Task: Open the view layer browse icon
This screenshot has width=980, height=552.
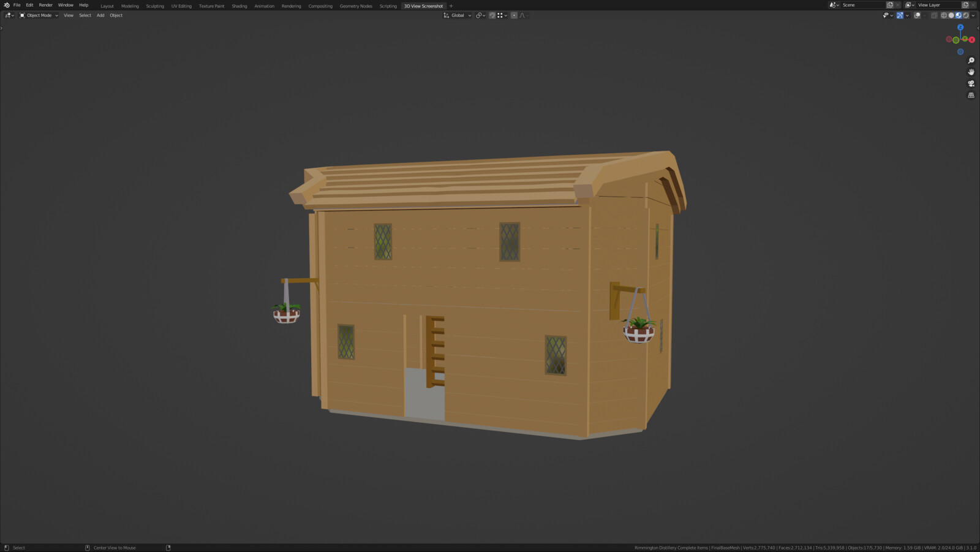Action: click(910, 5)
